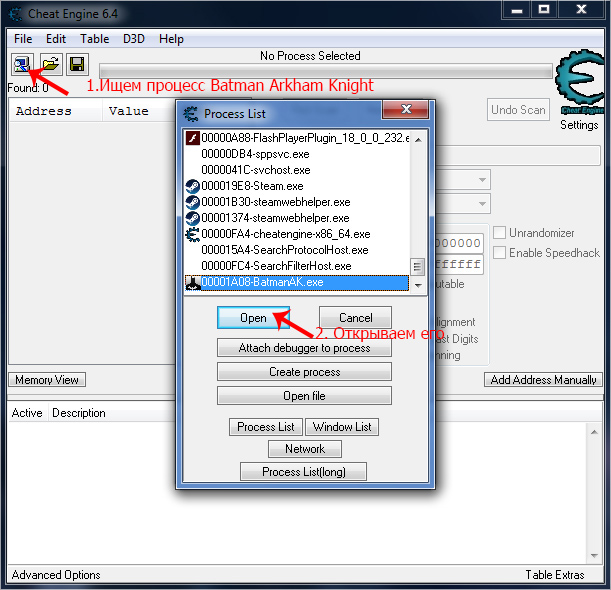
Task: Click Flash Player process icon in list
Action: 192,138
